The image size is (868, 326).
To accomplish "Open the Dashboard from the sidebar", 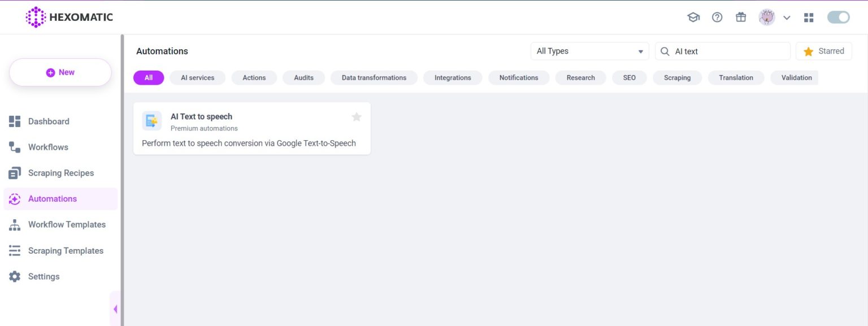I will [x=49, y=121].
